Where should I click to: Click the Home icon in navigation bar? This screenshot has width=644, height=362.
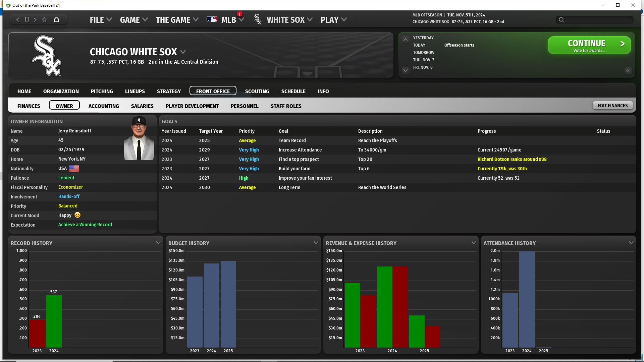pos(56,20)
